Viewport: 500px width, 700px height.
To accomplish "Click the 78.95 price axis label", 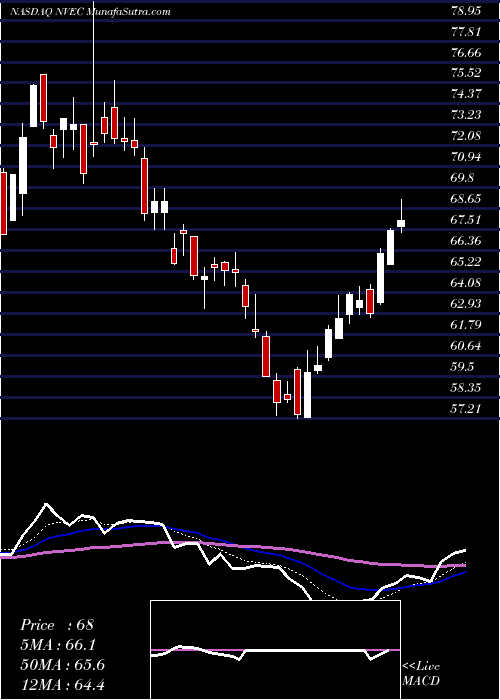I will click(466, 11).
